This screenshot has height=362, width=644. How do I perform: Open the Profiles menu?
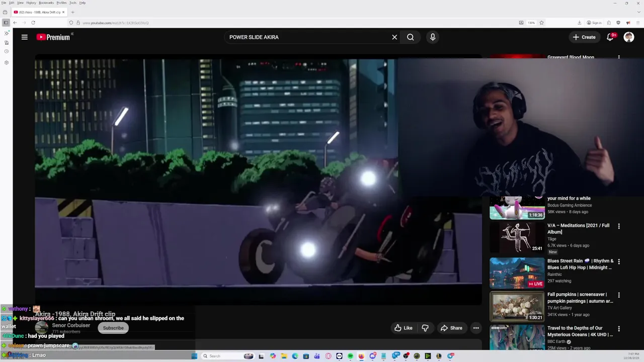tap(61, 3)
